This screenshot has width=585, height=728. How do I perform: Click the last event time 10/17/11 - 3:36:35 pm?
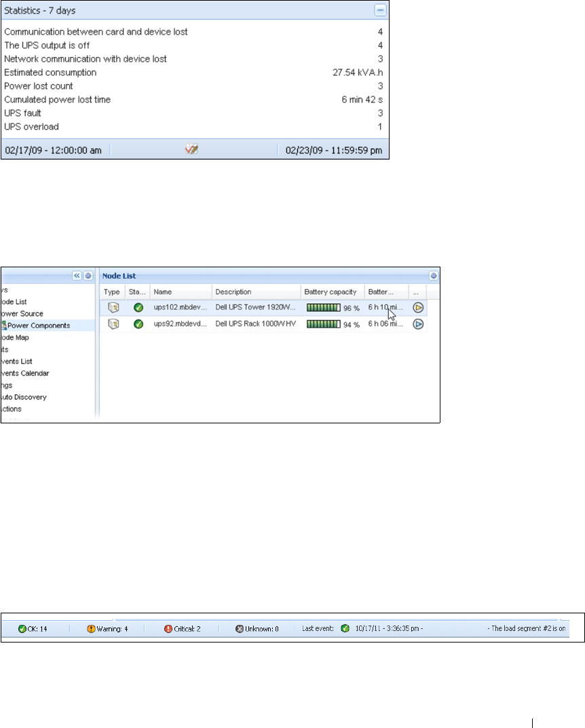tap(389, 629)
